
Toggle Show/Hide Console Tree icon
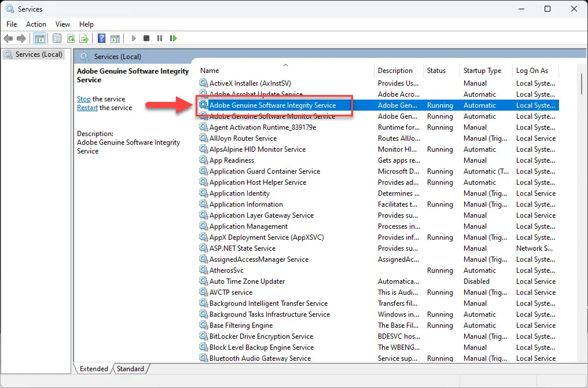pos(39,38)
